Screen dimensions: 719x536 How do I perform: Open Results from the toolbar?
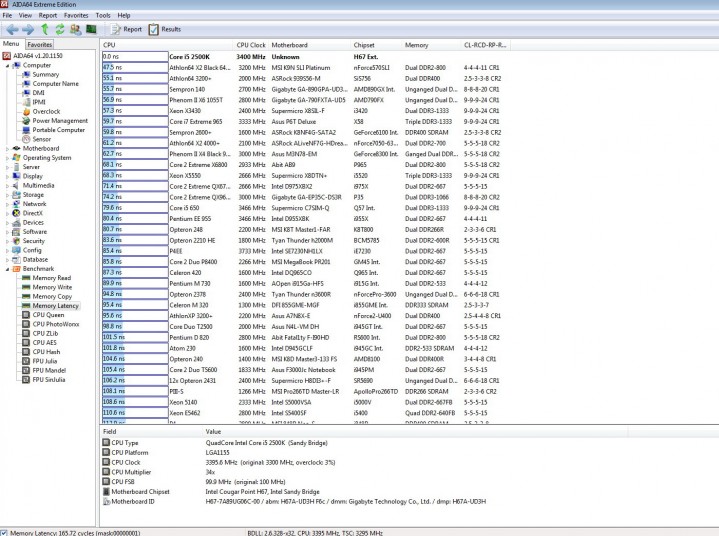pos(165,29)
